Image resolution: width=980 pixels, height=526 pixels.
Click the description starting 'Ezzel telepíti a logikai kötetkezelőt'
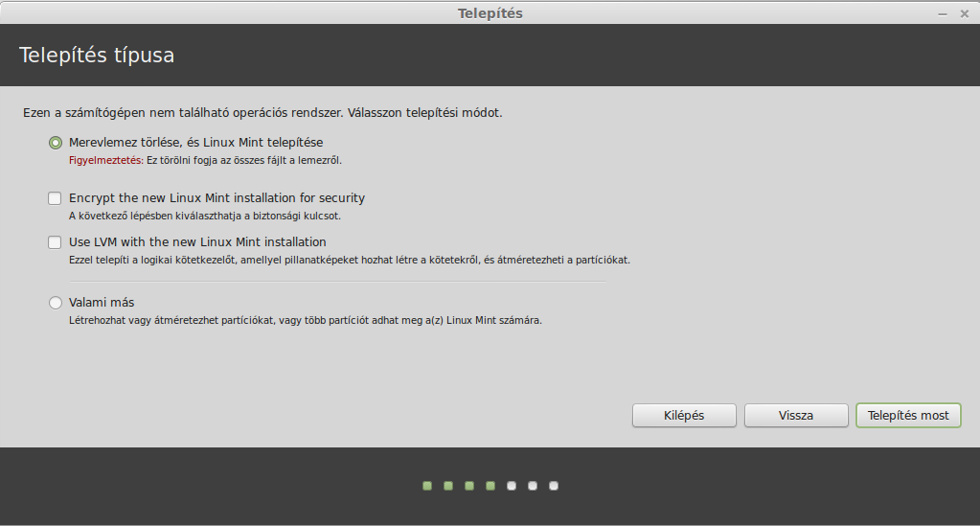350,260
